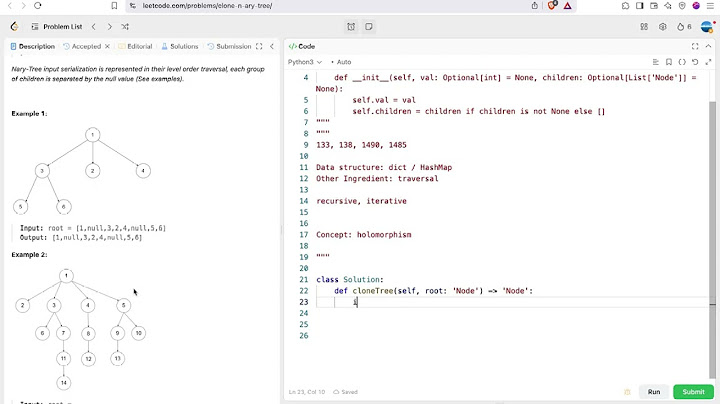Switch to the Accepted tab
Image resolution: width=720 pixels, height=404 pixels.
(x=82, y=46)
